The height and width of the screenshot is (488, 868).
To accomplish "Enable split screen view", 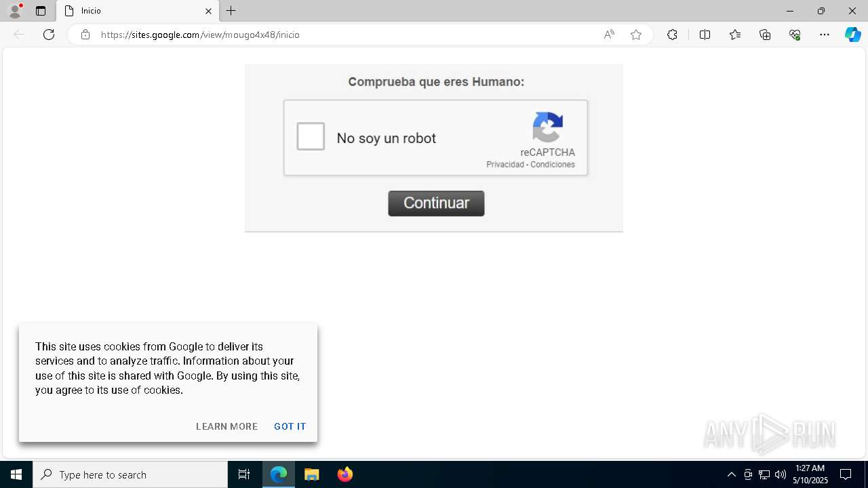I will tap(705, 35).
